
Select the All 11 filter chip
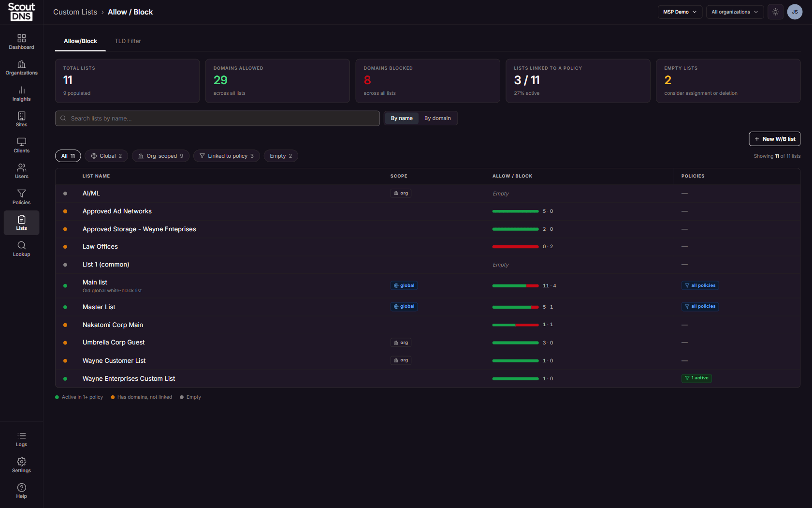pyautogui.click(x=68, y=156)
